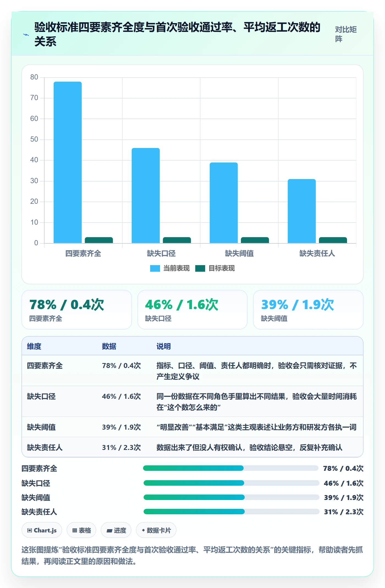Click the 缺失责任人 x-axis label under the chart
Screen dimensions: 385x588
tap(317, 253)
